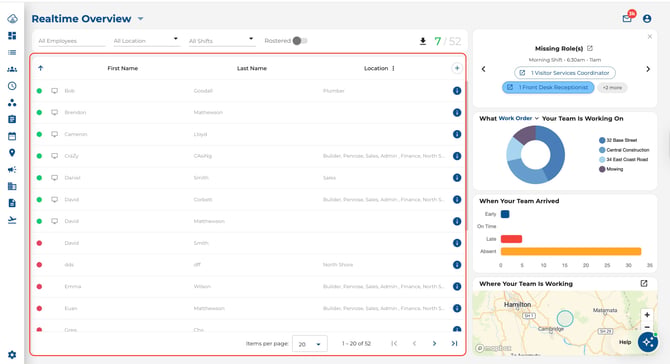Open the megaphone announcements icon in sidebar
Screen dimensions: 670x364
point(12,170)
